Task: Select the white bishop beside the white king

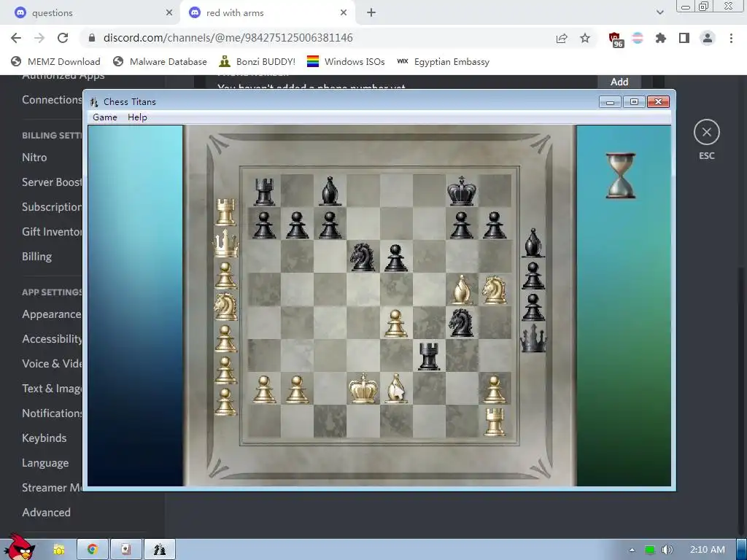Action: [396, 388]
